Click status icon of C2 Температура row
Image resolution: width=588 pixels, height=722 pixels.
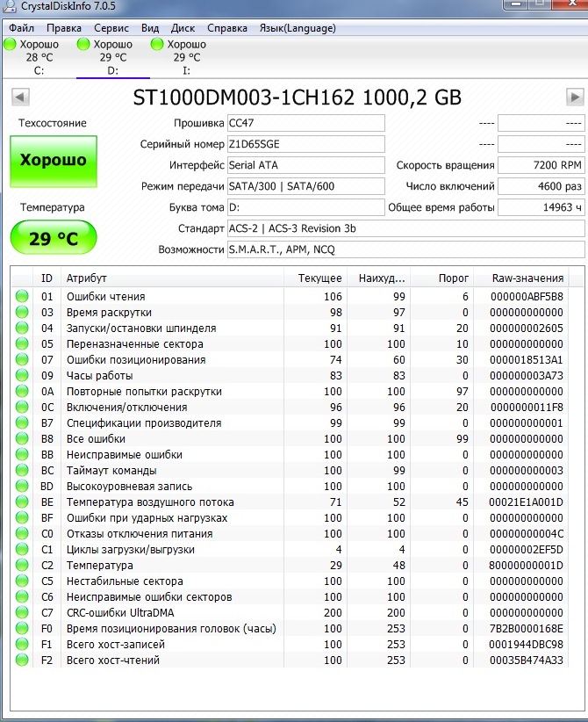[x=22, y=565]
